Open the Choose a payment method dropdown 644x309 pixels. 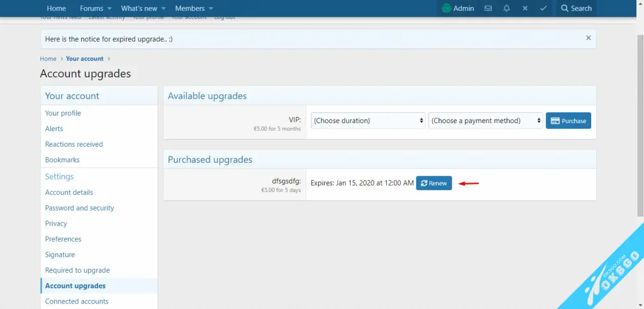click(x=486, y=121)
